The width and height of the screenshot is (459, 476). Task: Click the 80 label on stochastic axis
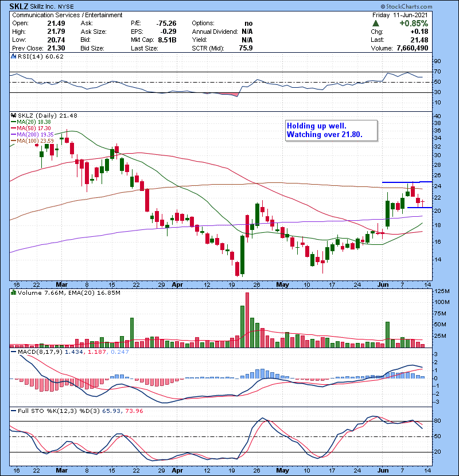[x=437, y=421]
